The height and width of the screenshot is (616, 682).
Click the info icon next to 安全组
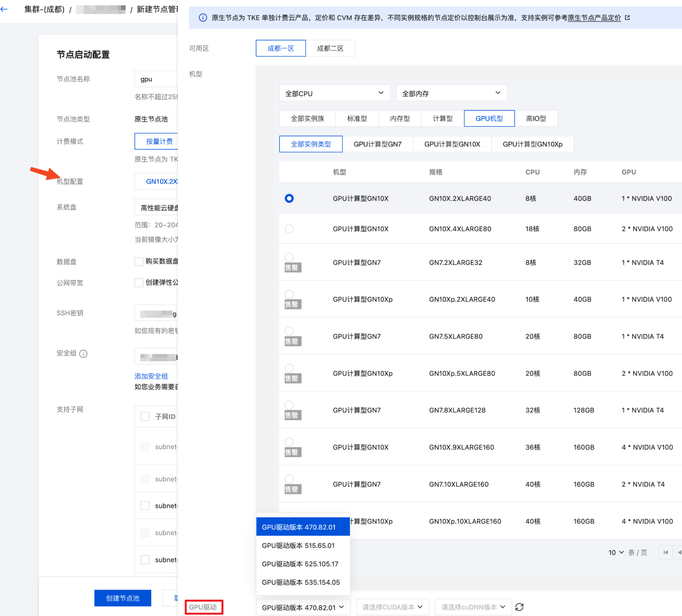[x=83, y=354]
